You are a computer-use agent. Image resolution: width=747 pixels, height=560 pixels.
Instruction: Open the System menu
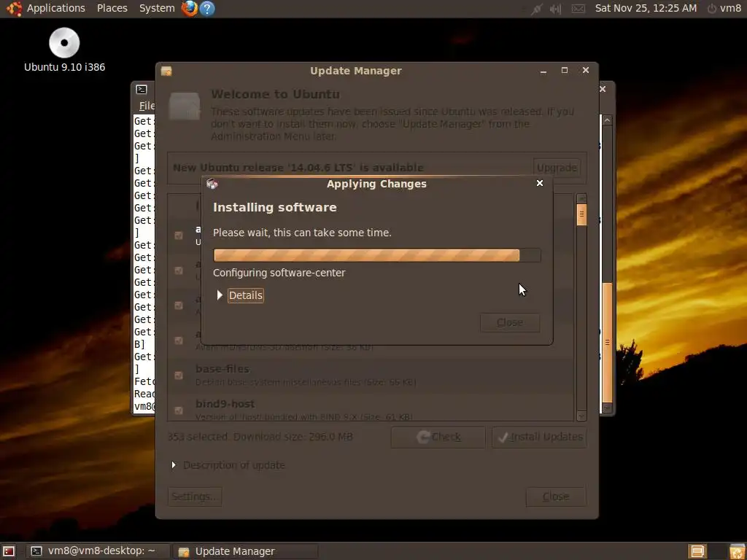[x=157, y=8]
